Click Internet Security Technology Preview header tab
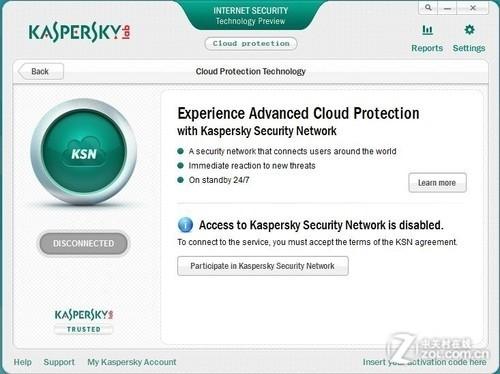This screenshot has width=500, height=374. 251,15
